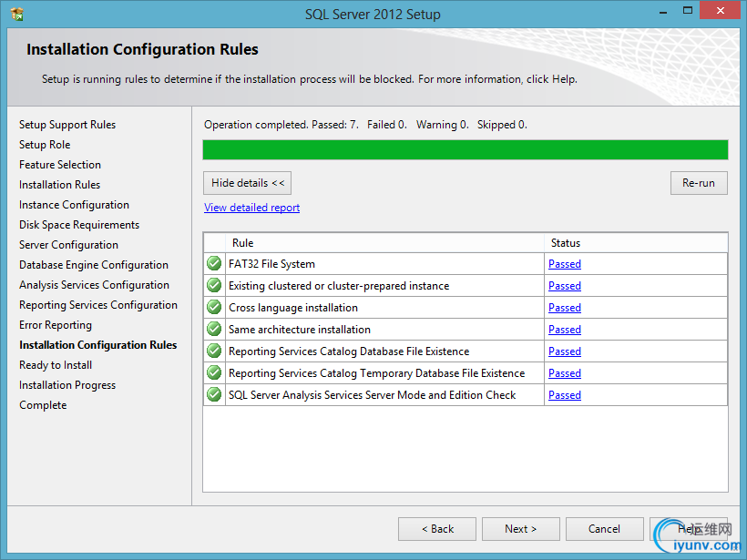Open the View detailed report link
The height and width of the screenshot is (560, 747).
click(252, 208)
